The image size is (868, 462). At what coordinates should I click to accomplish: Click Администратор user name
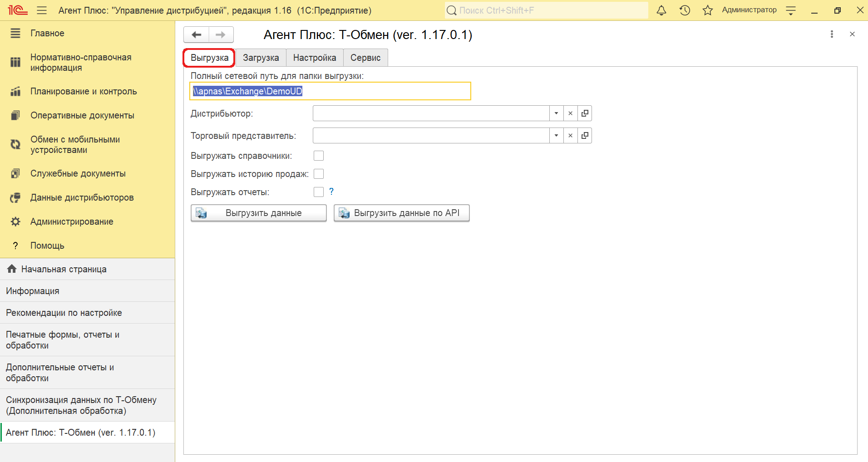pyautogui.click(x=749, y=10)
